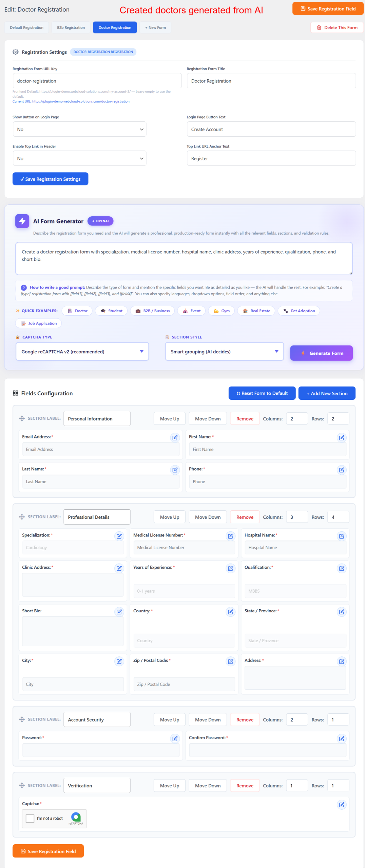Switch to Default Registration tab
The height and width of the screenshot is (868, 365).
(x=26, y=27)
